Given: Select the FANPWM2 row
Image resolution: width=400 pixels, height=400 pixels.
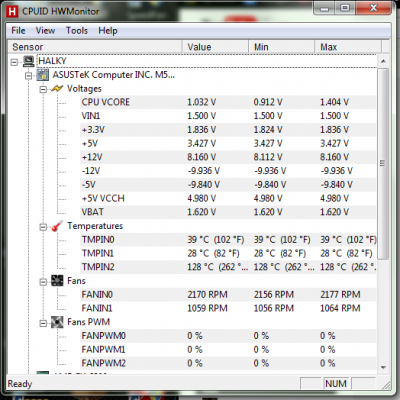Looking at the screenshot, I should point(228,363).
